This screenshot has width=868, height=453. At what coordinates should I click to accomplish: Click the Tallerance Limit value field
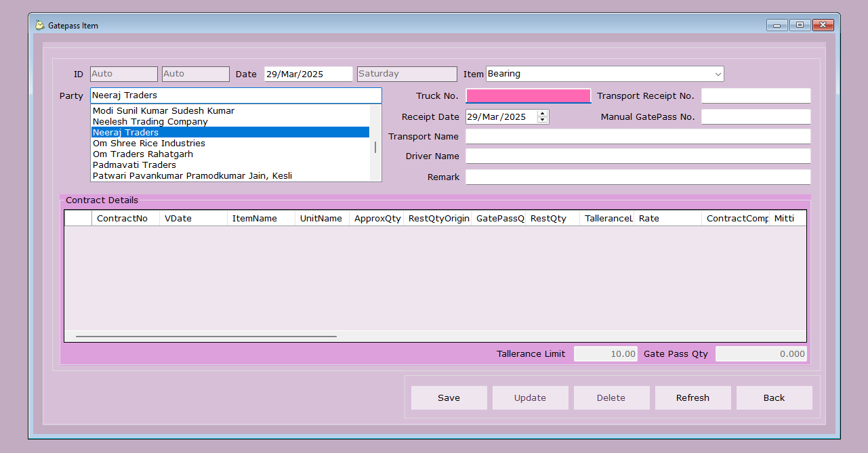pyautogui.click(x=606, y=353)
